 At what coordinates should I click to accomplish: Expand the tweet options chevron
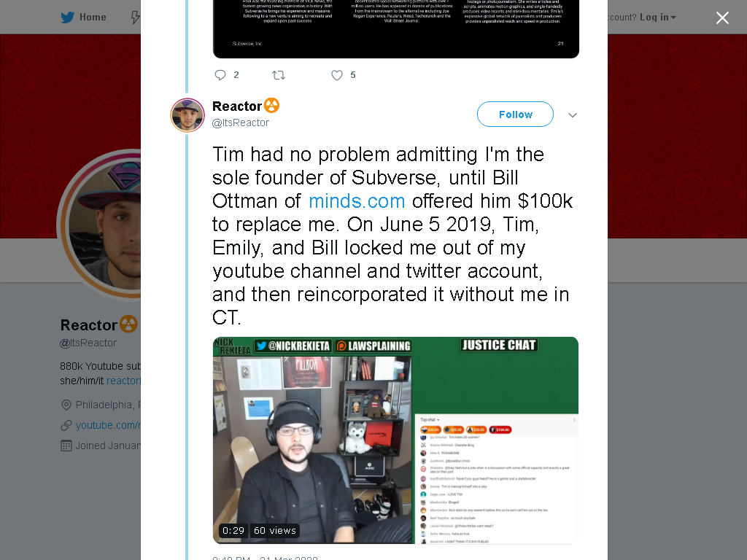573,114
